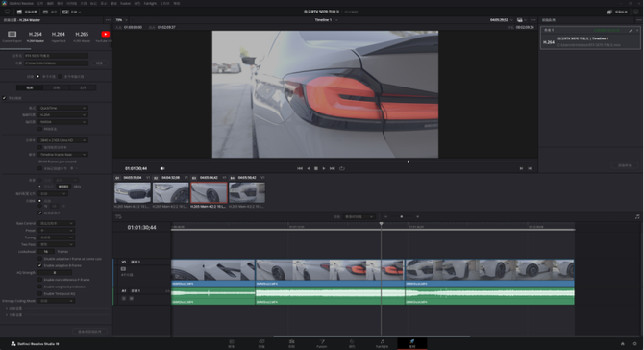The height and width of the screenshot is (350, 644).
Task: Mute the viewer audio speaker icon
Action: click(162, 168)
